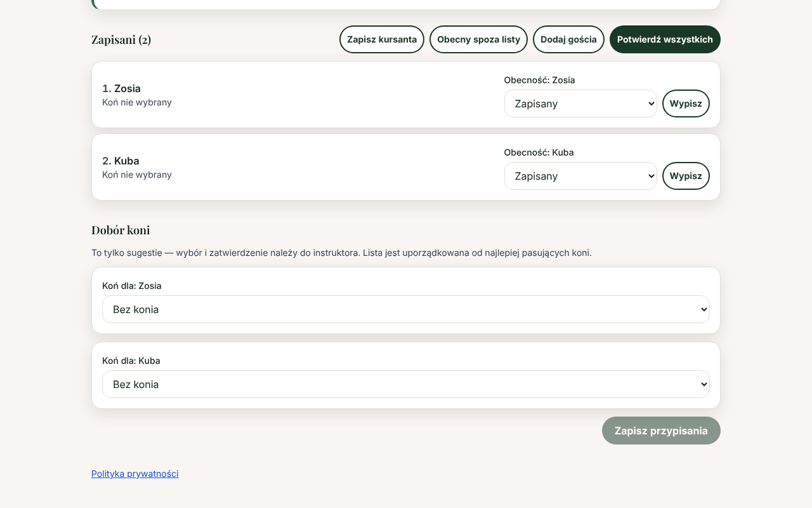
Task: Select Obecny spoza listy button
Action: 478,39
